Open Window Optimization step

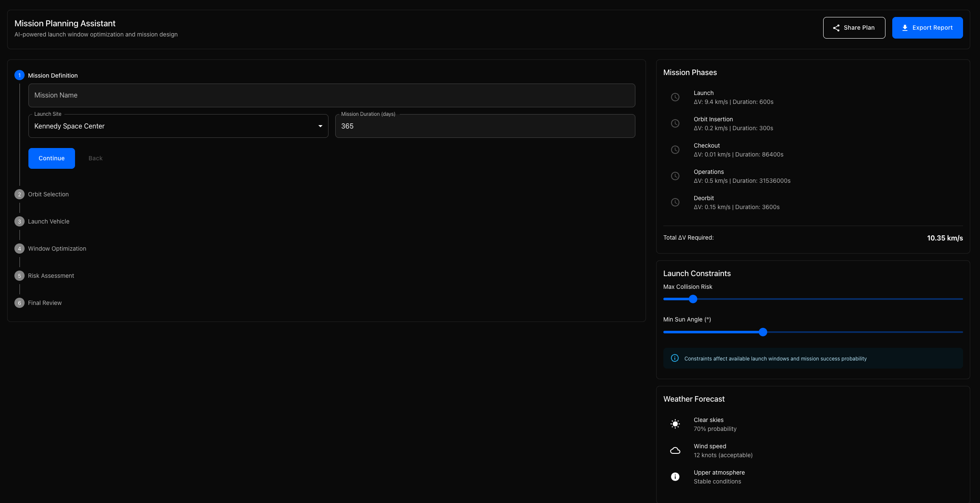[x=57, y=249]
